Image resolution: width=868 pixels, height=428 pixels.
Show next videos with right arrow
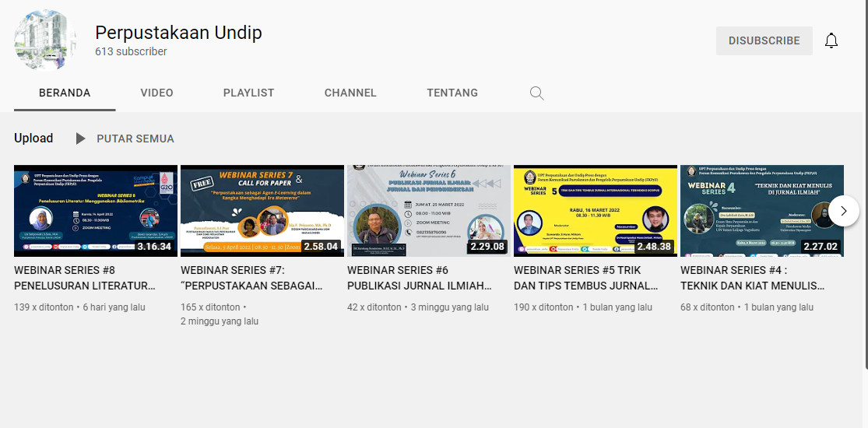click(844, 211)
